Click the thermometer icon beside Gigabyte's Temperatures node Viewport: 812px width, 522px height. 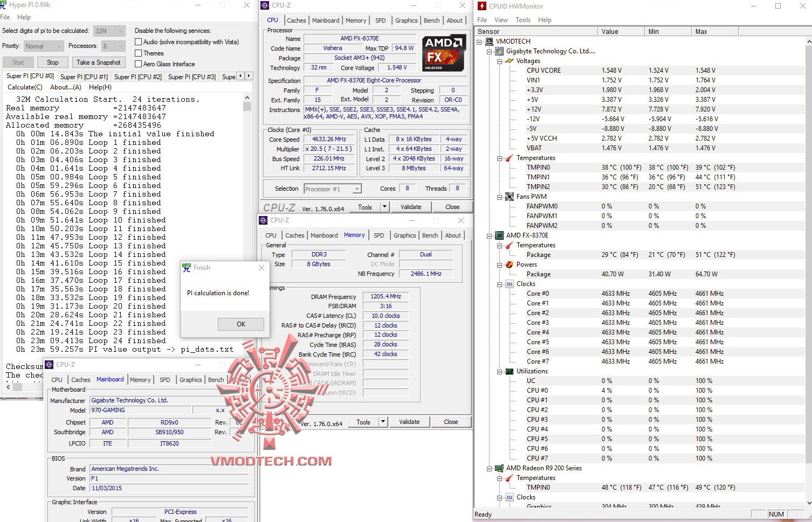[510, 158]
